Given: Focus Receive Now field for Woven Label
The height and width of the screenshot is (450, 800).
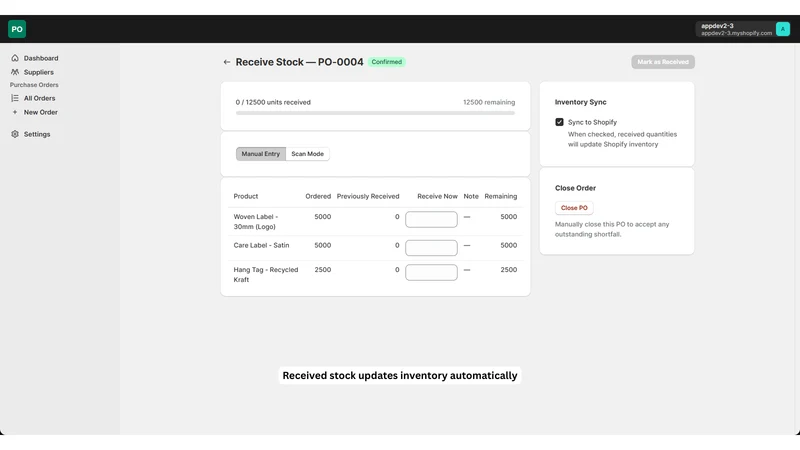Looking at the screenshot, I should (431, 219).
